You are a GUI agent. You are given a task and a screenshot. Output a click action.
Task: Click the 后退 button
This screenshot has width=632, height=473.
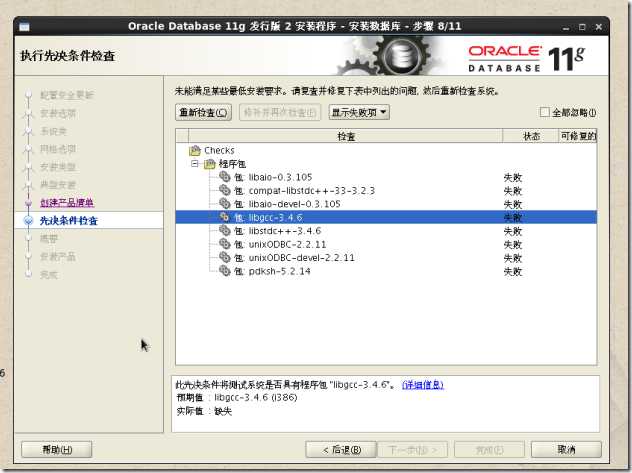(341, 450)
